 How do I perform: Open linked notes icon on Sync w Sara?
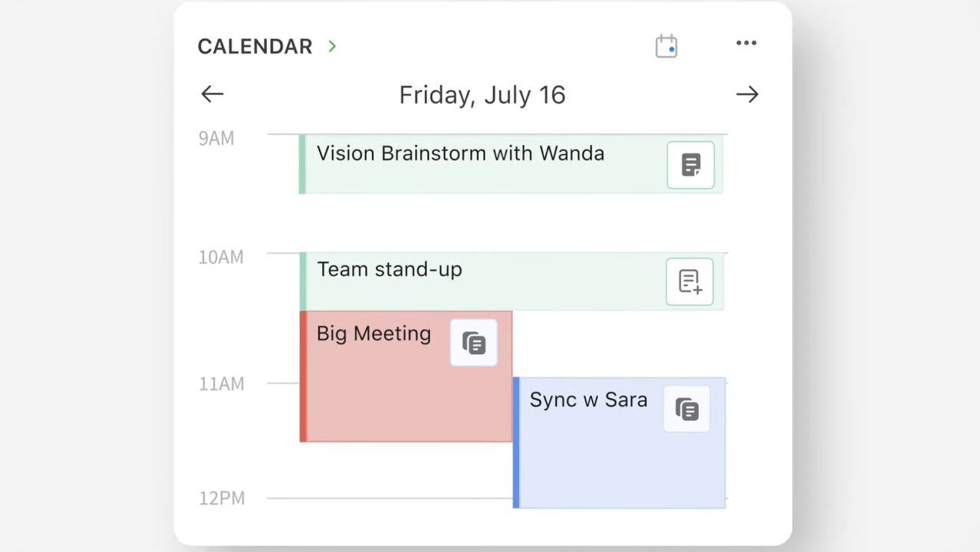click(687, 409)
